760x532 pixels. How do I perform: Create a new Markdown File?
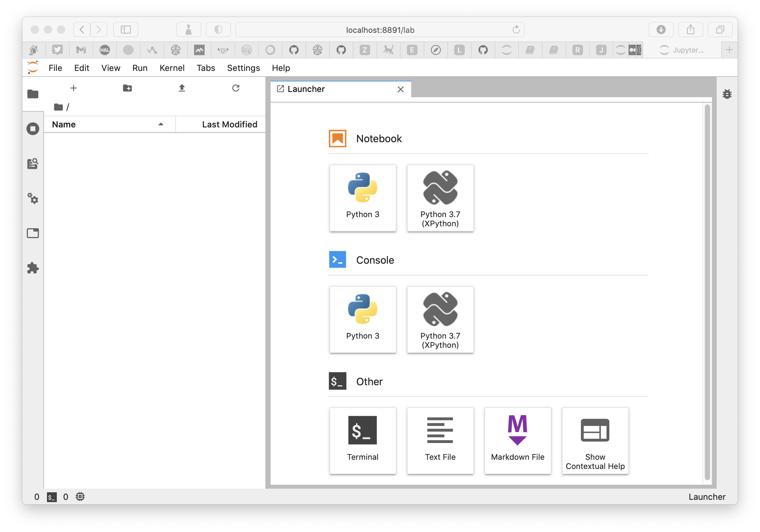pos(517,440)
